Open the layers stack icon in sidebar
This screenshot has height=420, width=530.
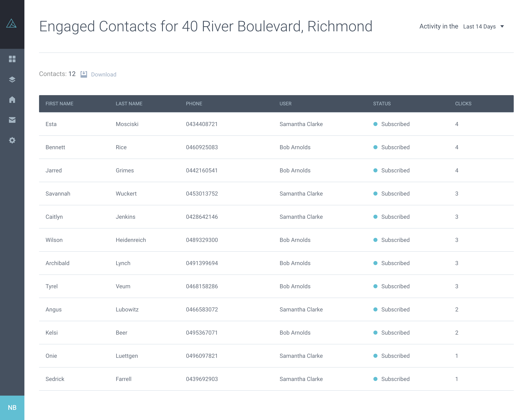[x=12, y=79]
